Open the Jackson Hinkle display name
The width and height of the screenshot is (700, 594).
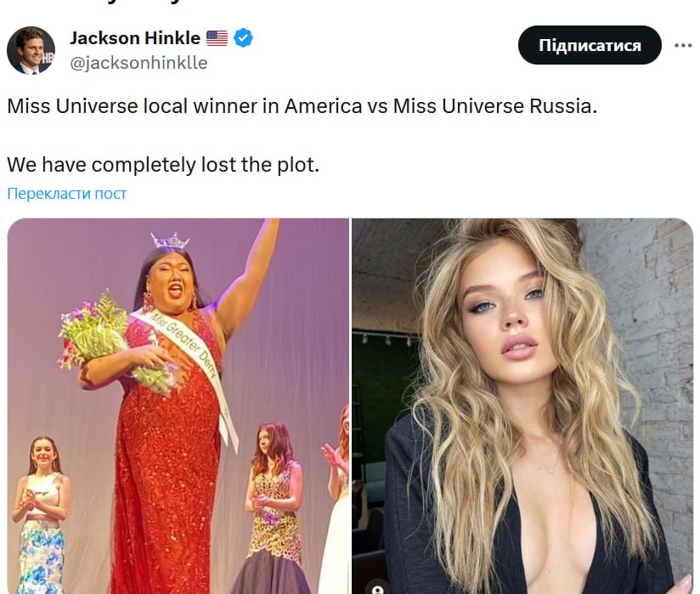135,38
